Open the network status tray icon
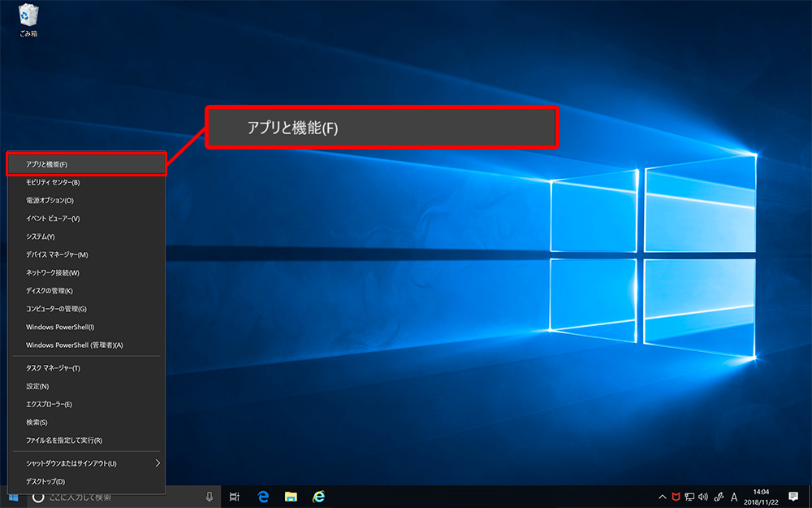Viewport: 812px width, 508px height. tap(689, 497)
